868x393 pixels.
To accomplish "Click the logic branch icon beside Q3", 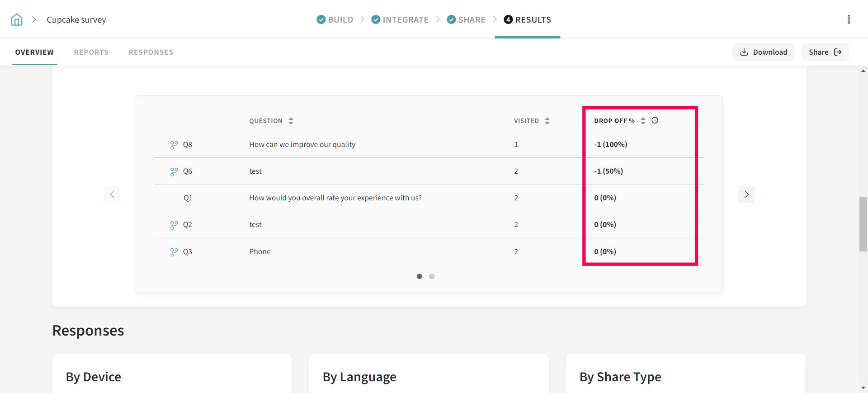I will [174, 252].
